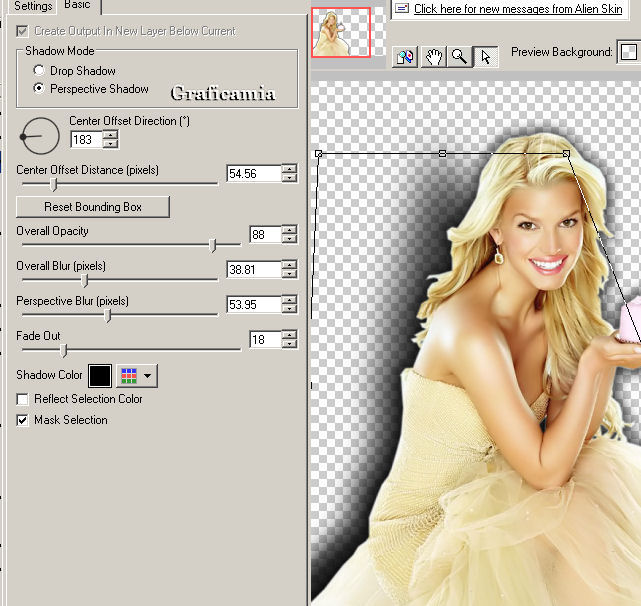Open the Alien Skin message envelope icon
The height and width of the screenshot is (606, 641).
(402, 9)
